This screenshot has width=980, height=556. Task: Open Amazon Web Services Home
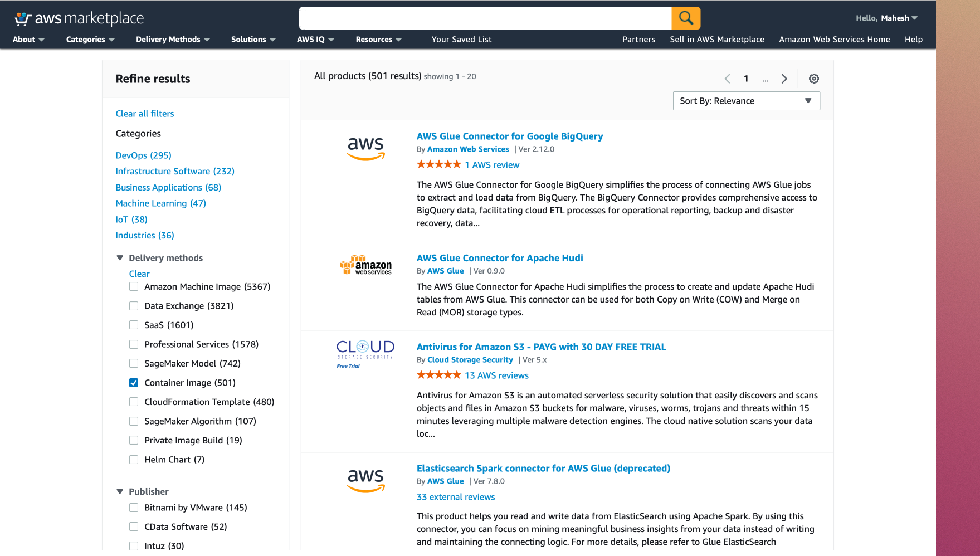point(834,39)
